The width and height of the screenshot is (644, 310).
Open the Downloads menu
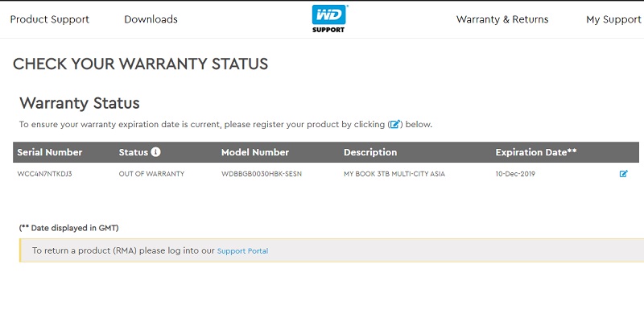point(151,19)
